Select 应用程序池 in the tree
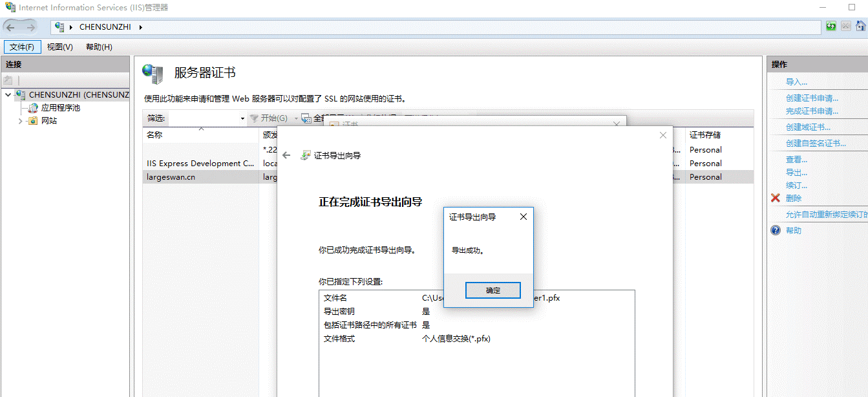Viewport: 868px width, 397px height. point(61,108)
